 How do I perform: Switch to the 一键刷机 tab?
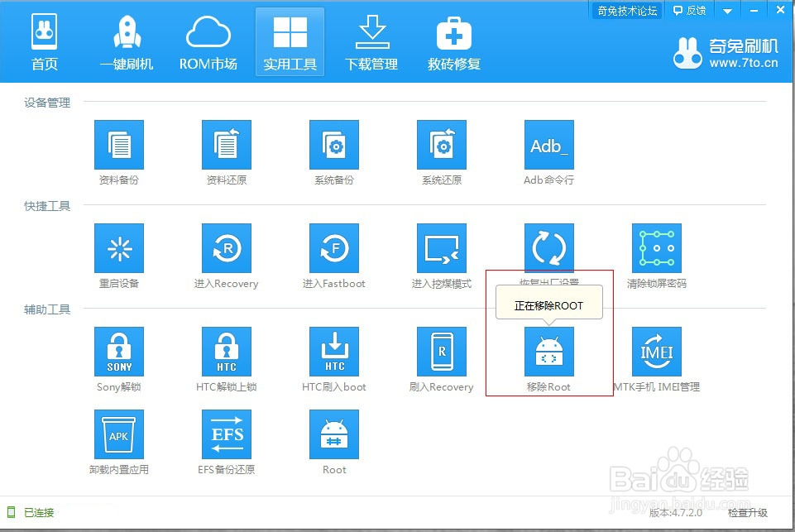(126, 41)
